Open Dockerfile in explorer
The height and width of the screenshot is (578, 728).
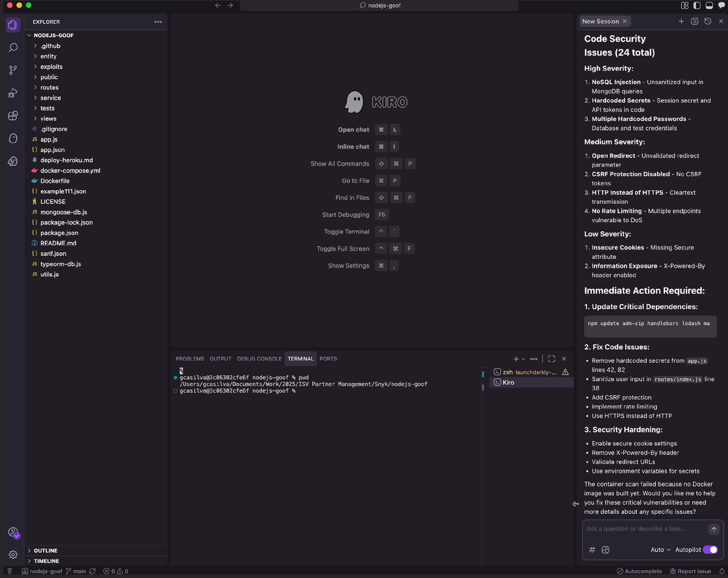pyautogui.click(x=97, y=181)
